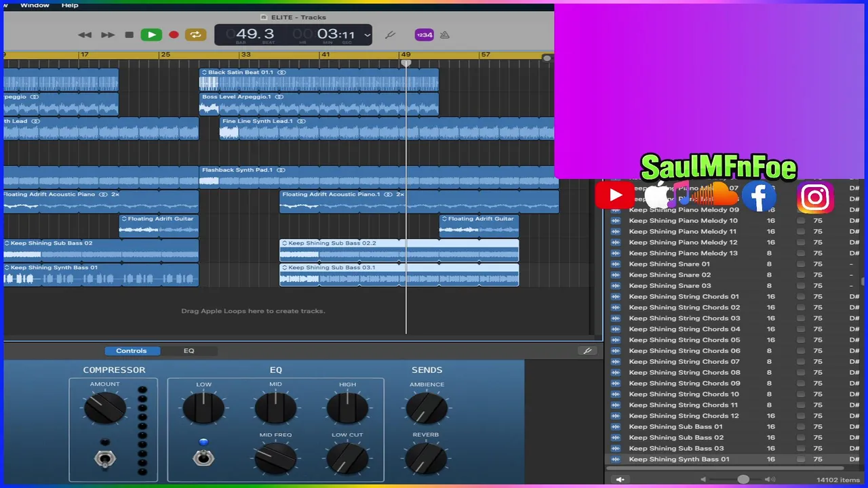868x488 pixels.
Task: Select the Fine Line Synth Lead.1 region
Action: [387, 128]
